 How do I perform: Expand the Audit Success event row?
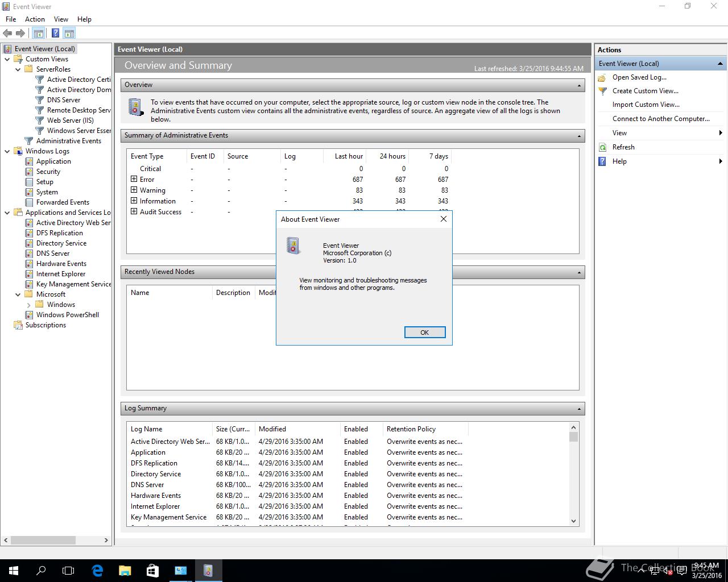pyautogui.click(x=134, y=211)
